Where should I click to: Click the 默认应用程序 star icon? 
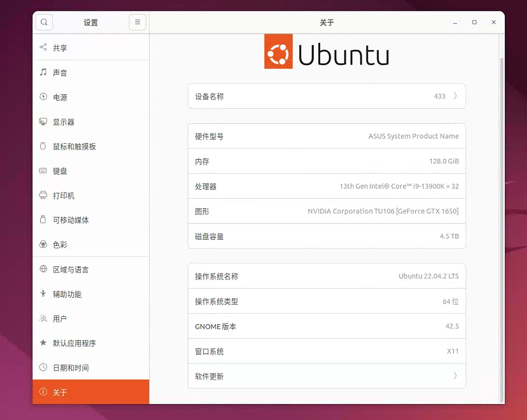(x=43, y=343)
